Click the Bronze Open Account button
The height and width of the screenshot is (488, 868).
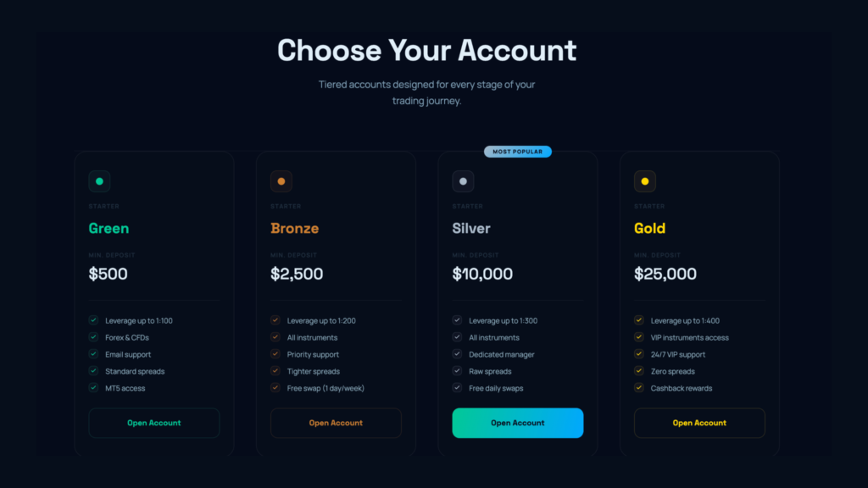(x=336, y=423)
